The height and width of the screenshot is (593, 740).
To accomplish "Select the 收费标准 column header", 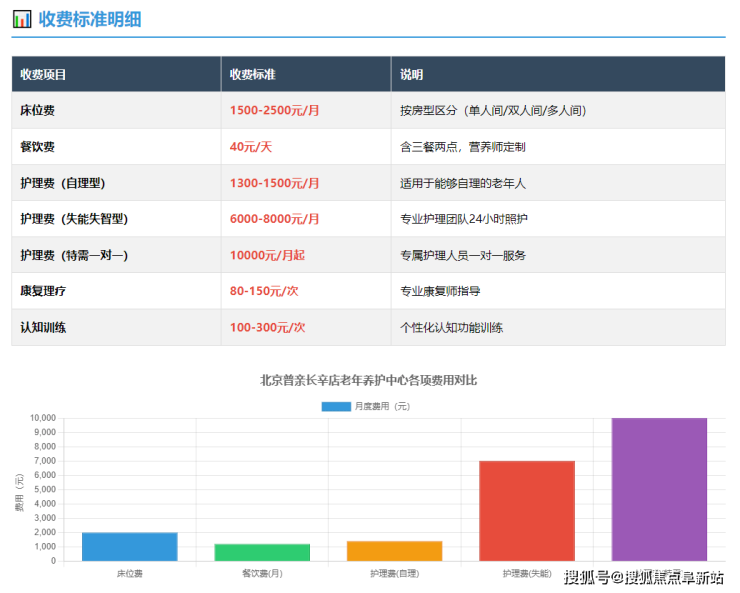I will pyautogui.click(x=252, y=75).
